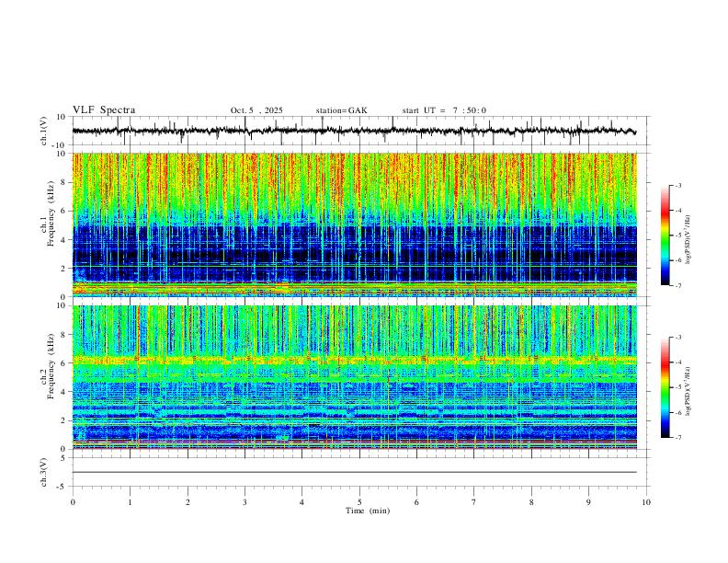Click the time axis tick label "5"
The width and height of the screenshot is (728, 563).
[359, 502]
